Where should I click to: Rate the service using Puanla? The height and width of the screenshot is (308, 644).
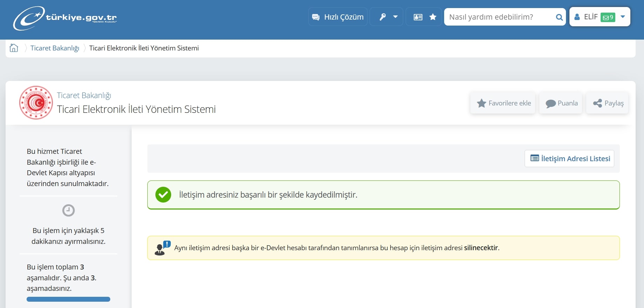561,103
